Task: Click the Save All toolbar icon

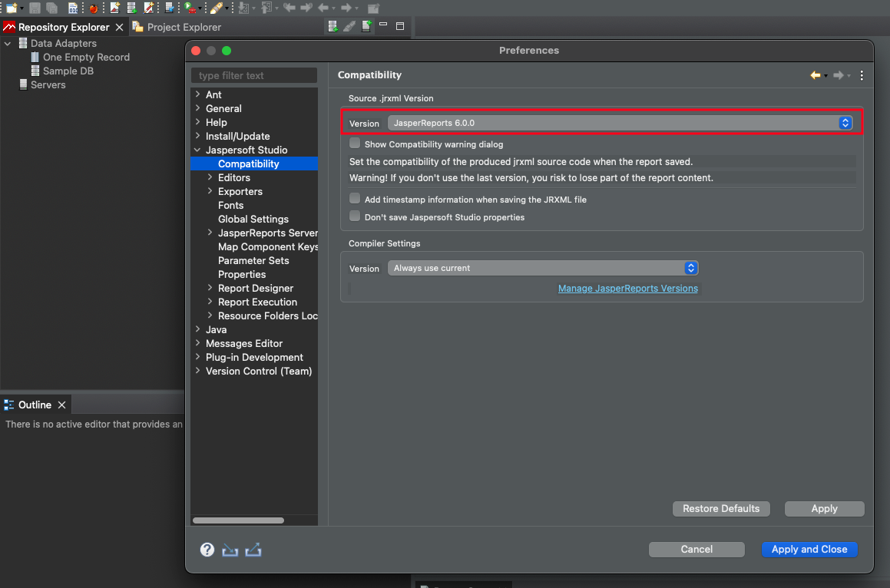Action: tap(51, 8)
